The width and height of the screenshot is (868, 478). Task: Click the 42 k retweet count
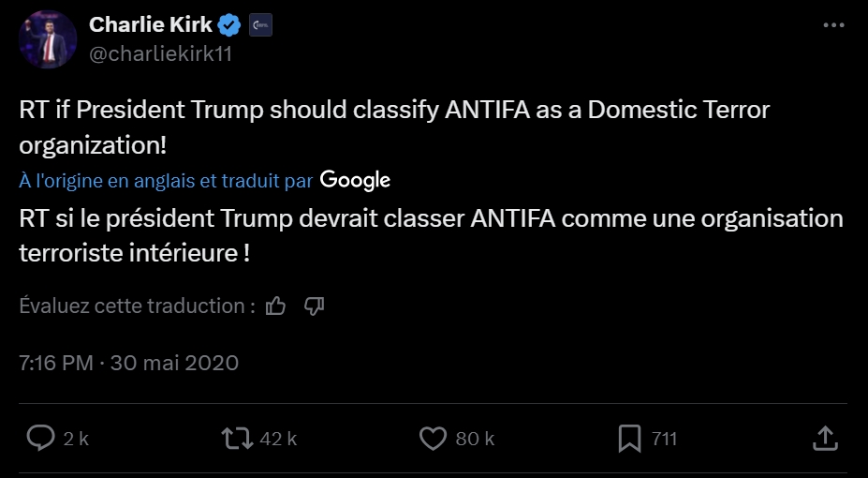click(x=278, y=439)
